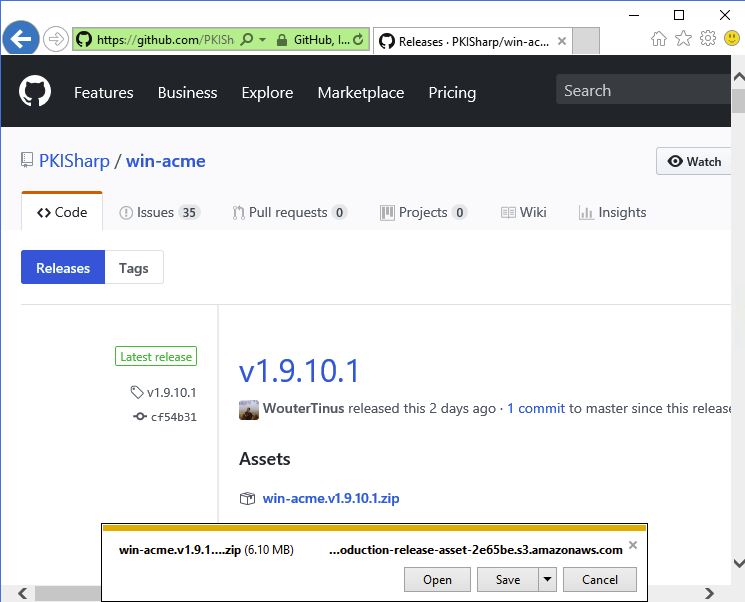Open the 1 commit link
Screen dimensions: 745x602
pos(536,409)
